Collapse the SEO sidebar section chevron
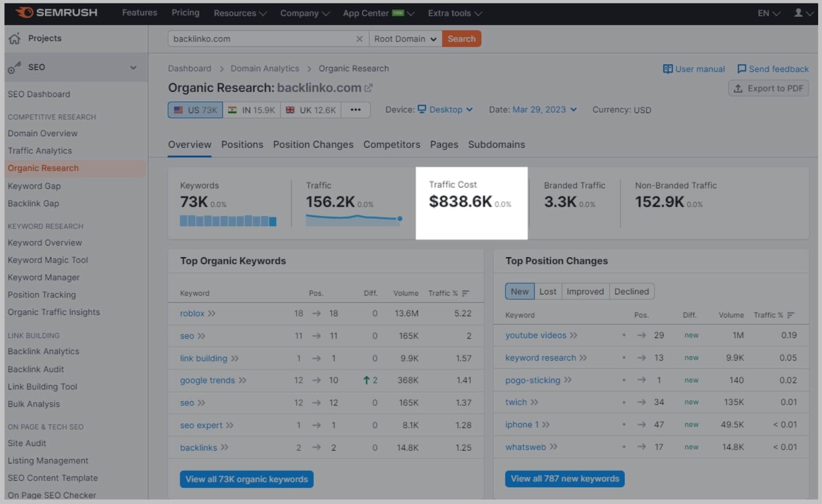The height and width of the screenshot is (504, 822). pyautogui.click(x=133, y=67)
